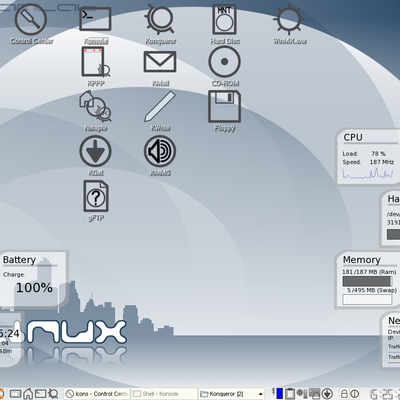This screenshot has width=400, height=400.
Task: Switch to Icons - Control Center taskbar entry
Action: coord(97,394)
